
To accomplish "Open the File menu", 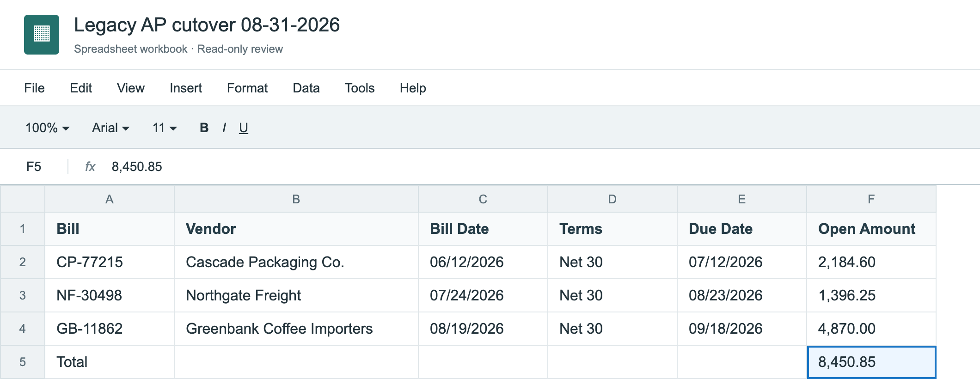I will click(x=34, y=88).
